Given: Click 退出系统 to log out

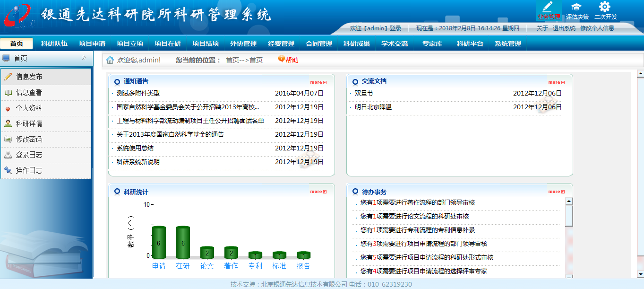Looking at the screenshot, I should [564, 28].
